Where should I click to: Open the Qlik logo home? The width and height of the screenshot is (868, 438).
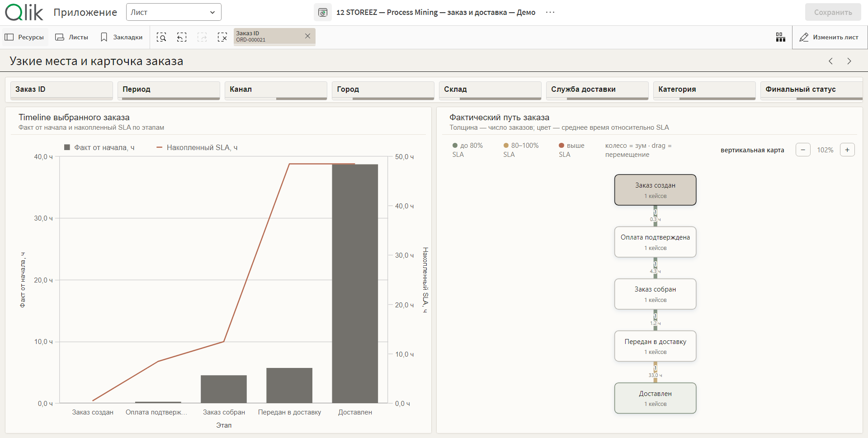tap(24, 12)
